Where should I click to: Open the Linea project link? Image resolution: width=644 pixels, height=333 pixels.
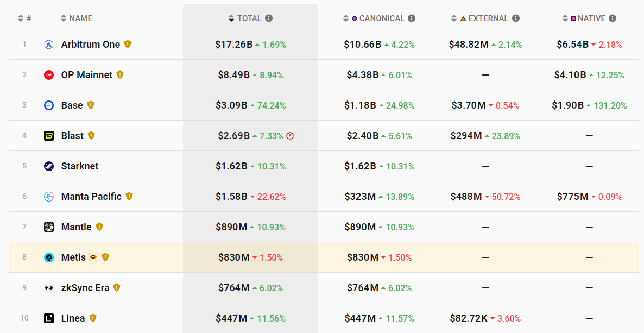click(73, 318)
